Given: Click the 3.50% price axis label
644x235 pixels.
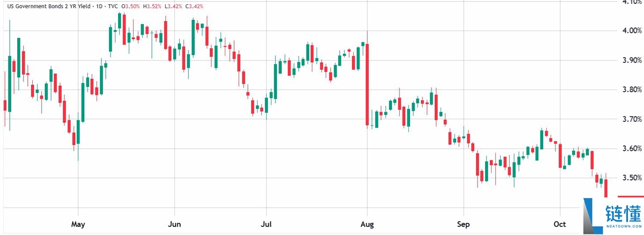Looking at the screenshot, I should coord(631,178).
